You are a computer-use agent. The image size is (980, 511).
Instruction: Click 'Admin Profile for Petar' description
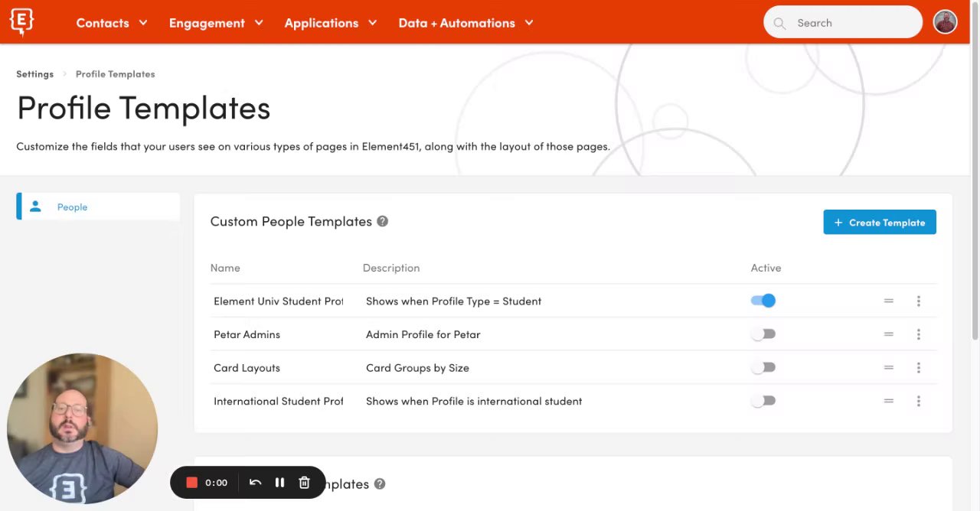423,334
